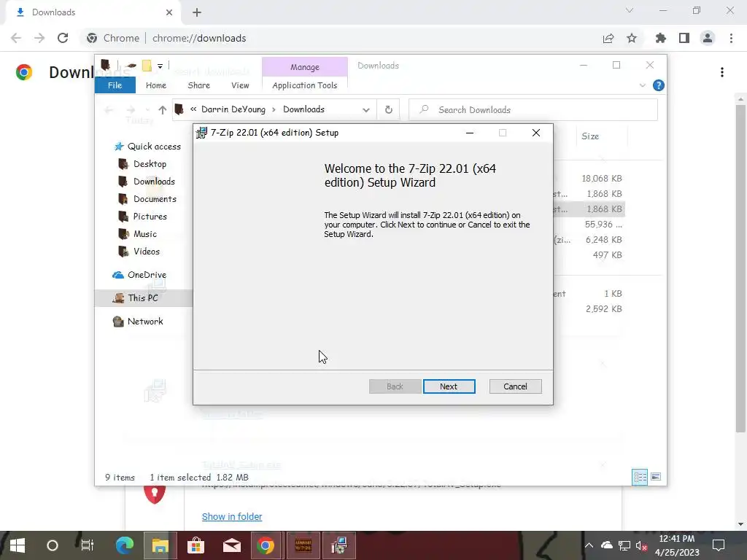Close the Downloads Chrome tab
747x560 pixels.
point(169,12)
